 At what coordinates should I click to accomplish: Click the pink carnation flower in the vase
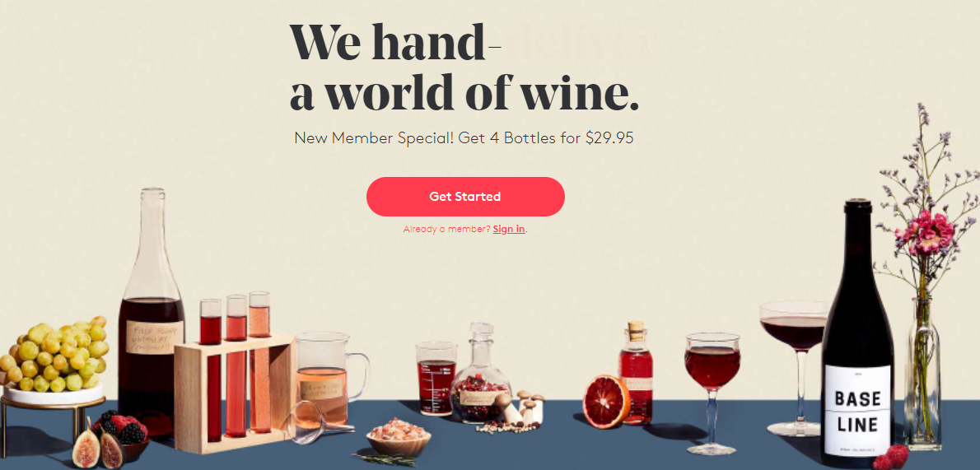click(x=925, y=232)
